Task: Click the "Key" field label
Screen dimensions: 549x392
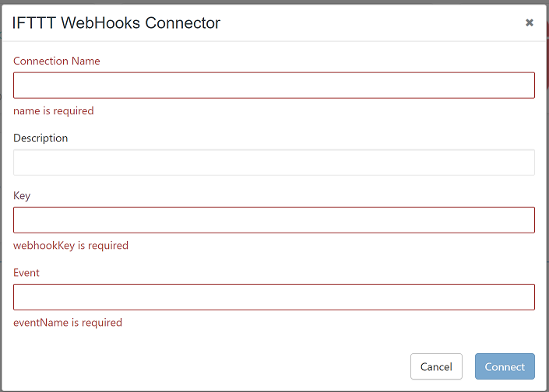Action: tap(22, 195)
